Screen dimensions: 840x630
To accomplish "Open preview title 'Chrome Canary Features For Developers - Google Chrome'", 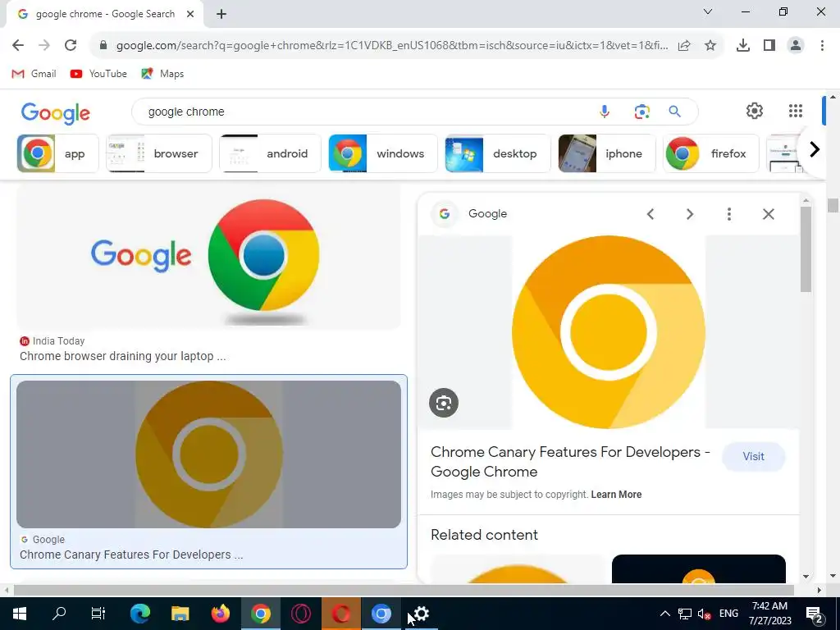I will [x=570, y=462].
